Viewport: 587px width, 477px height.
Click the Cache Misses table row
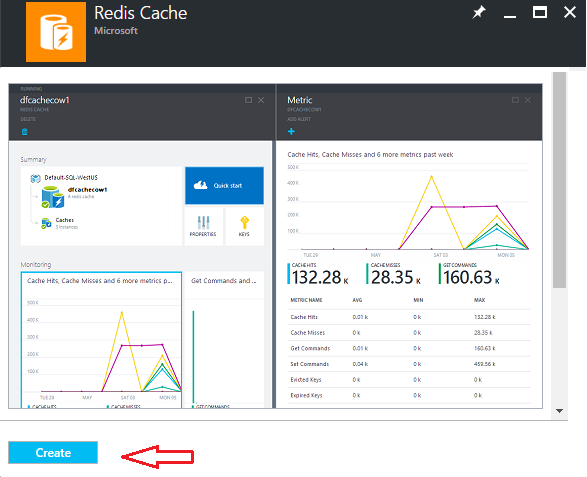[409, 332]
